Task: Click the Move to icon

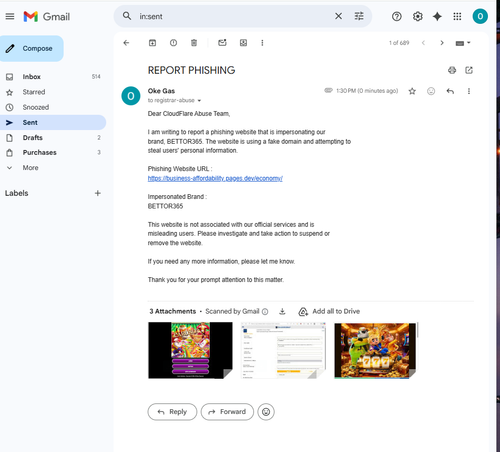Action: tap(243, 43)
